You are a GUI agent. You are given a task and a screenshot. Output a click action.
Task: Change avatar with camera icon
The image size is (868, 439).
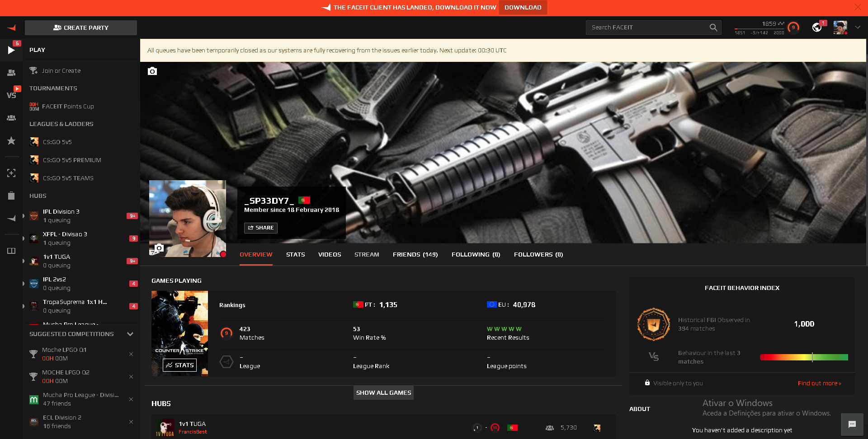[159, 248]
